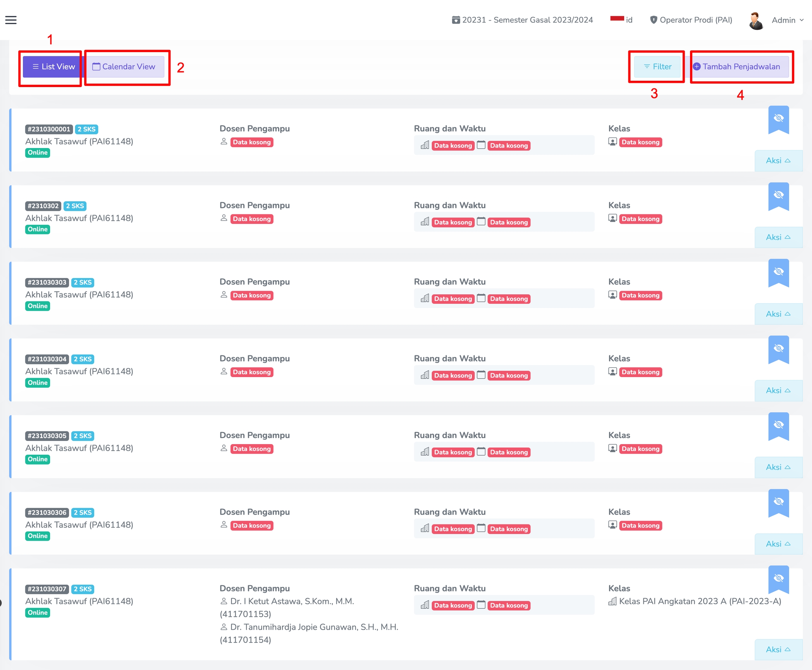Toggle visibility bookmark on schedule #2310300001
Viewport: 812px width, 670px height.
(779, 119)
